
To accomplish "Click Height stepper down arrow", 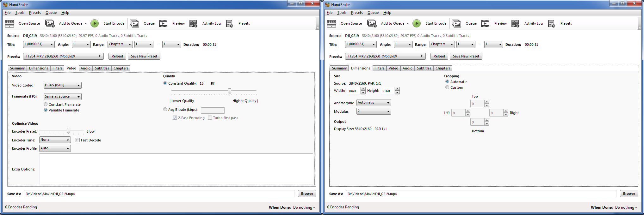I will click(x=397, y=93).
